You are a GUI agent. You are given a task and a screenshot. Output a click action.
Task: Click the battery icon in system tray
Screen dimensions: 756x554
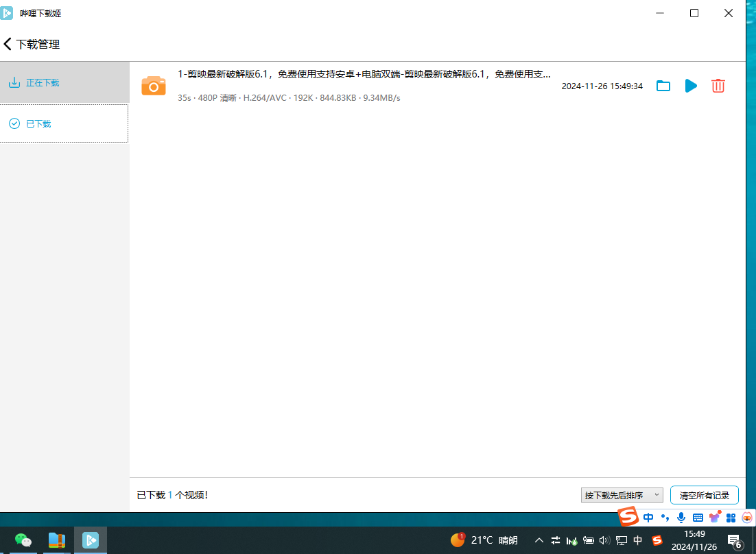588,540
